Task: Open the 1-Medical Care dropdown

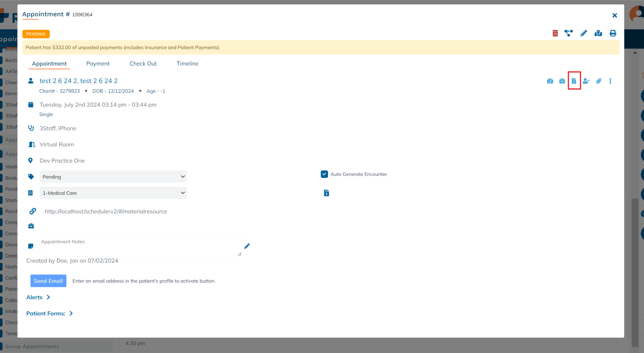Action: coord(113,193)
